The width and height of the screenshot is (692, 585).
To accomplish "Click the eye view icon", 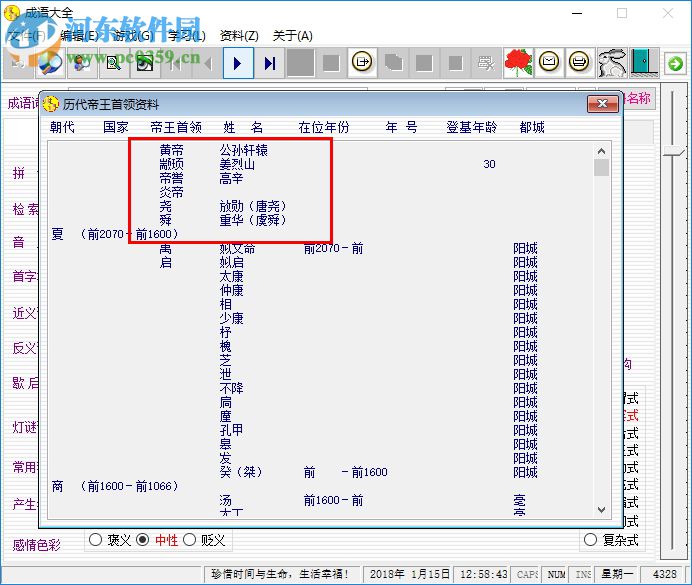I will (145, 64).
